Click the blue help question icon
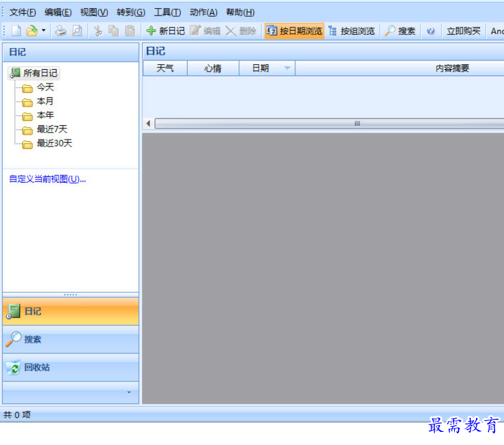504x445 pixels. pyautogui.click(x=430, y=31)
